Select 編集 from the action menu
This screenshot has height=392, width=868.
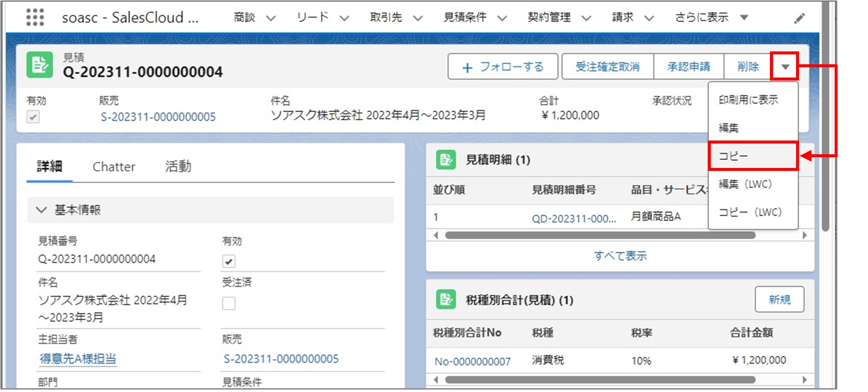tap(753, 128)
